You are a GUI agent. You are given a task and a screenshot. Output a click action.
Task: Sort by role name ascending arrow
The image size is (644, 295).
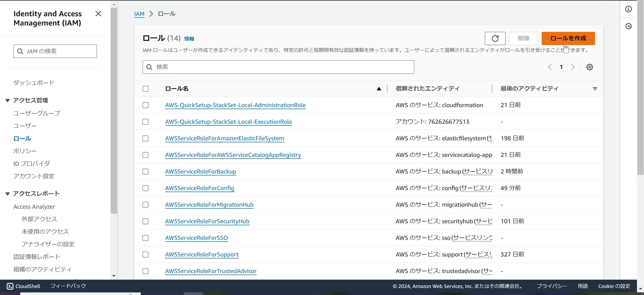click(x=379, y=89)
